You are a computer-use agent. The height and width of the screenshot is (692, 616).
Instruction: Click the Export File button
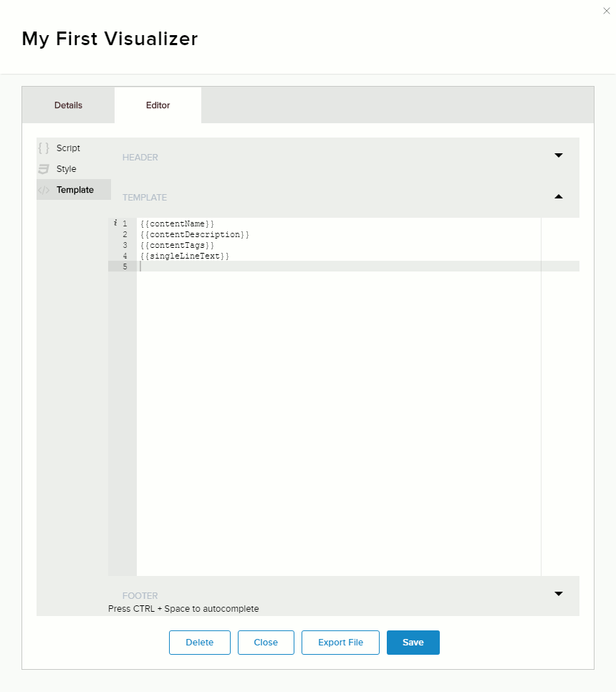(340, 643)
